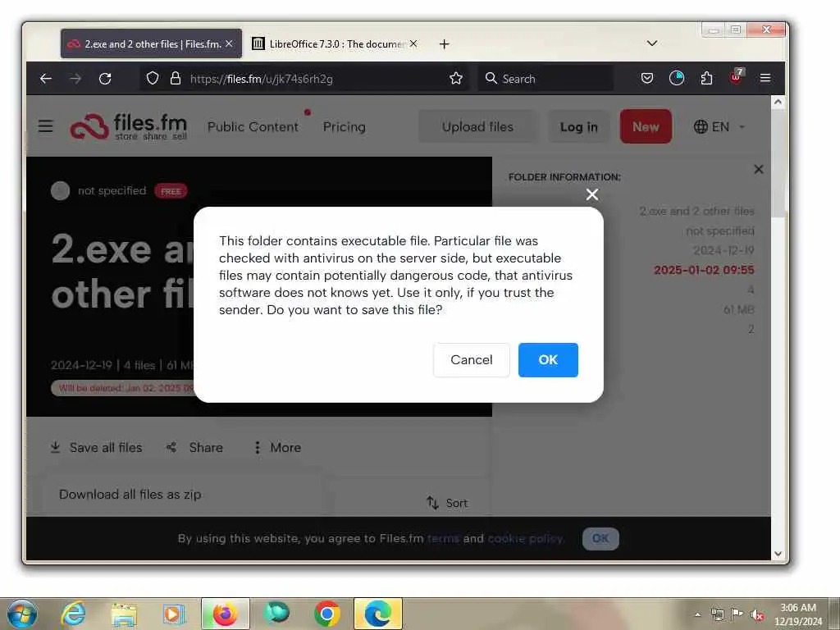This screenshot has width=840, height=630.
Task: Open the Windows Start menu
Action: coord(22,614)
